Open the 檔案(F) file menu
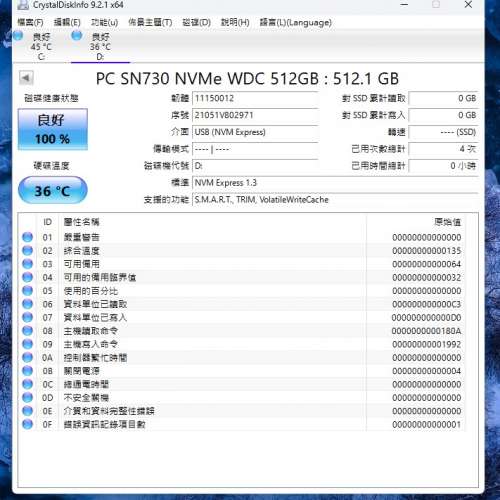 pyautogui.click(x=30, y=23)
